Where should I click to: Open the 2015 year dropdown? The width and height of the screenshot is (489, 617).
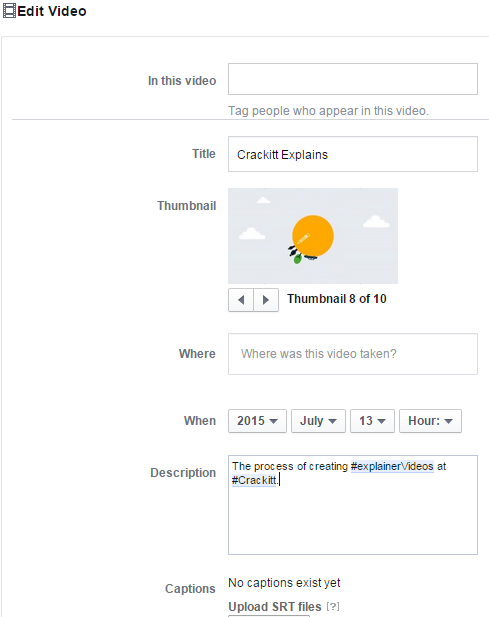point(257,421)
